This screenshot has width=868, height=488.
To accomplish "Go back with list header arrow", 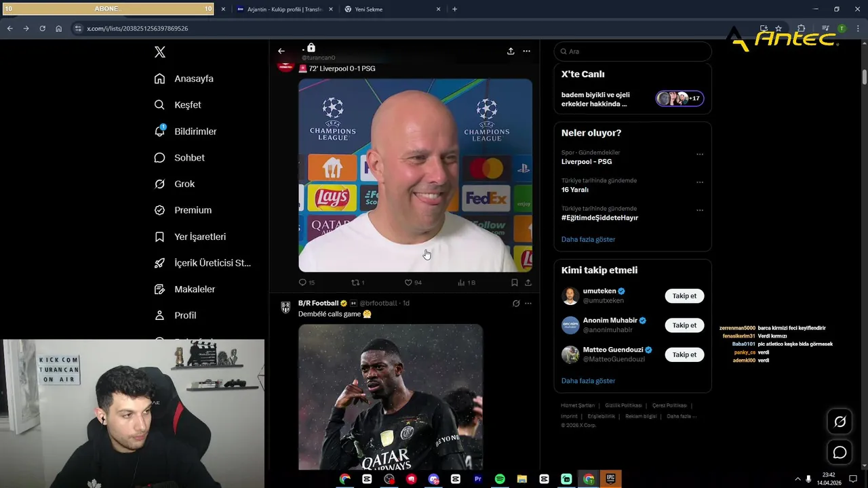I will (281, 51).
